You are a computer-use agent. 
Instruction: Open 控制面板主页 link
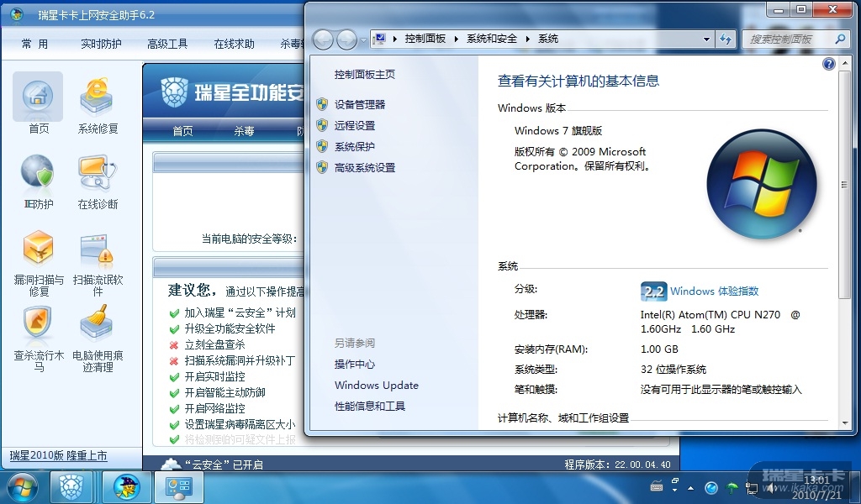[x=365, y=74]
